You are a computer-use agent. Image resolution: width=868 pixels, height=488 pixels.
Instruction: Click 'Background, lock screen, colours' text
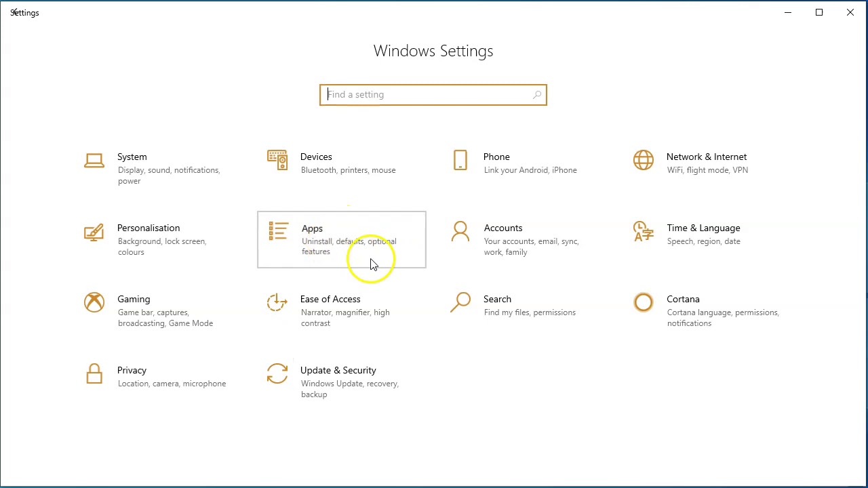point(161,247)
